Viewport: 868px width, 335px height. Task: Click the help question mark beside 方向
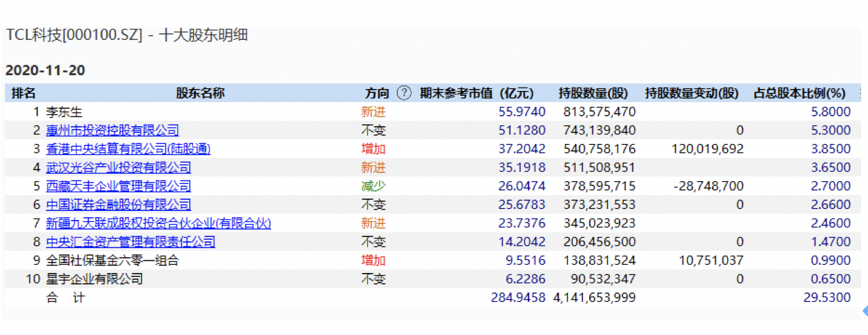pyautogui.click(x=404, y=93)
